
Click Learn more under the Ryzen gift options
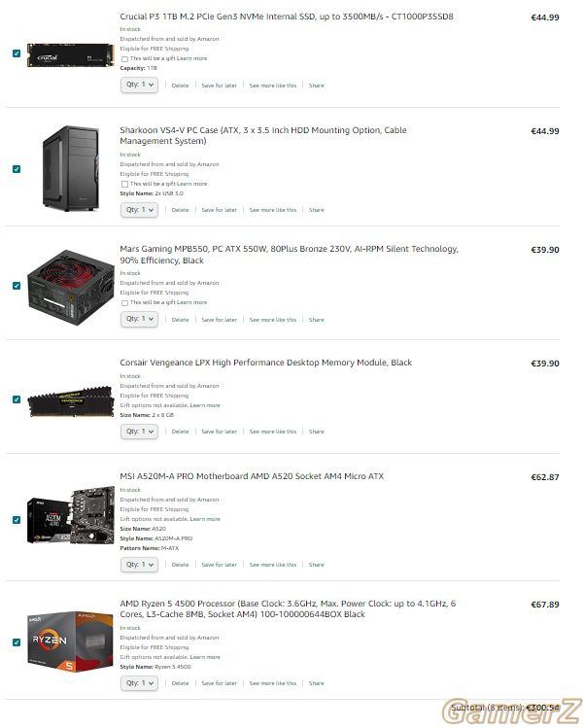coord(205,657)
